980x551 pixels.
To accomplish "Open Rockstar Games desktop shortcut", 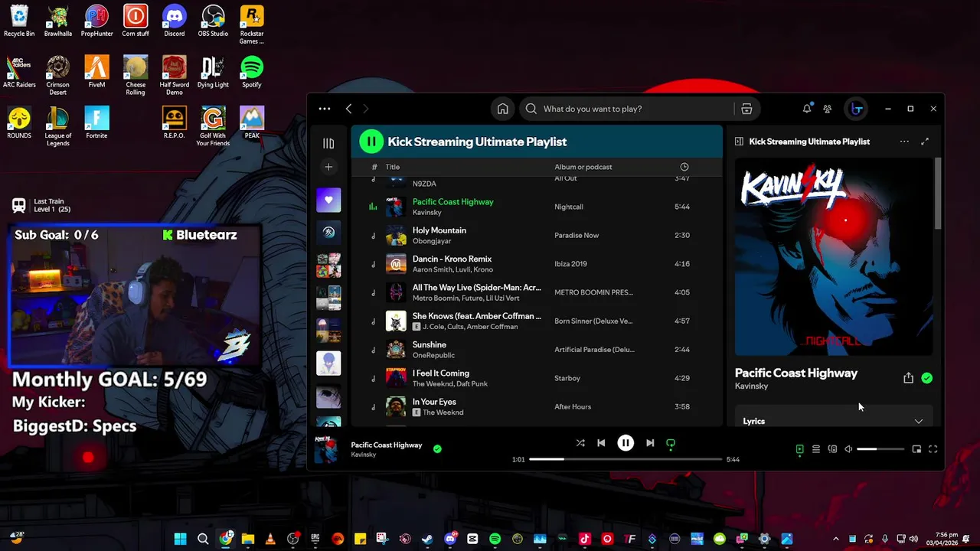I will coord(252,25).
